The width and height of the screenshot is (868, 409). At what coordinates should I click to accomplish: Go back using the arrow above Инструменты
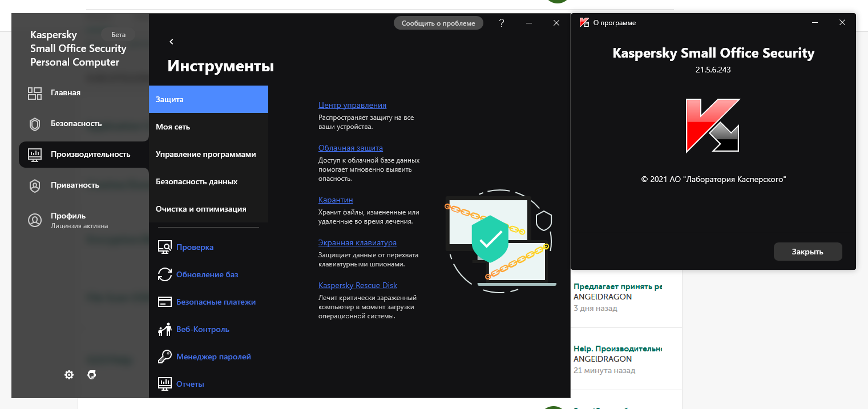click(x=171, y=42)
